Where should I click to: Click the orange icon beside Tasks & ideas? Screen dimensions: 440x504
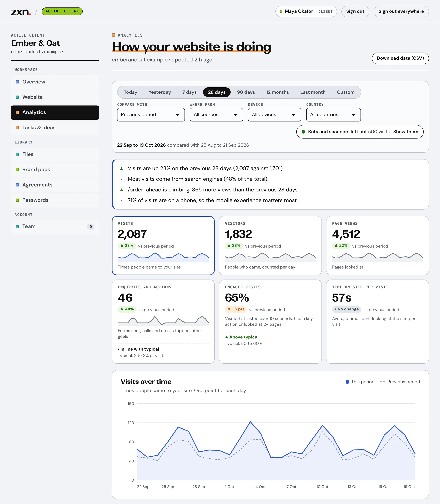pos(17,128)
